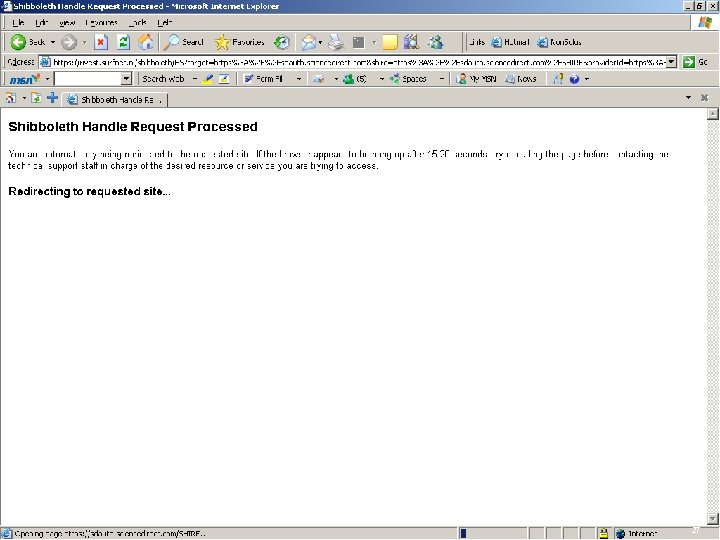Click the status bar loading progress indicator
Screen dimensions: 720x540
(492, 533)
